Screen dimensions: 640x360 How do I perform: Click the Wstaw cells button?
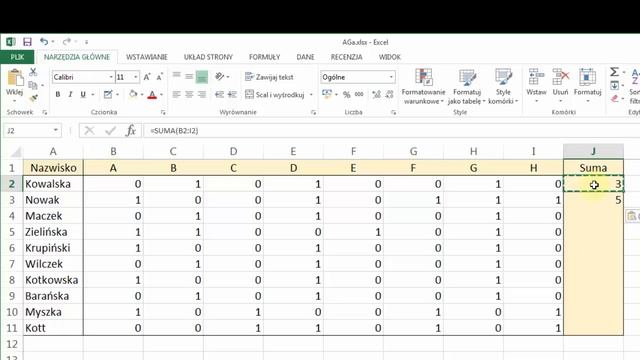click(536, 85)
